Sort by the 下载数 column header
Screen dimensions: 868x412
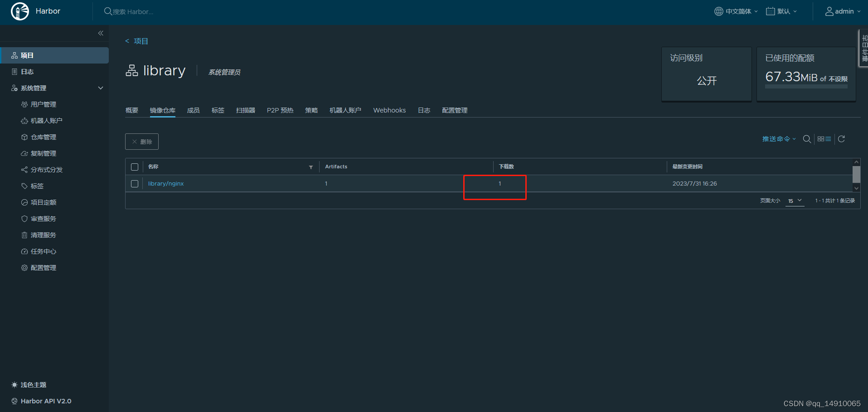coord(506,167)
